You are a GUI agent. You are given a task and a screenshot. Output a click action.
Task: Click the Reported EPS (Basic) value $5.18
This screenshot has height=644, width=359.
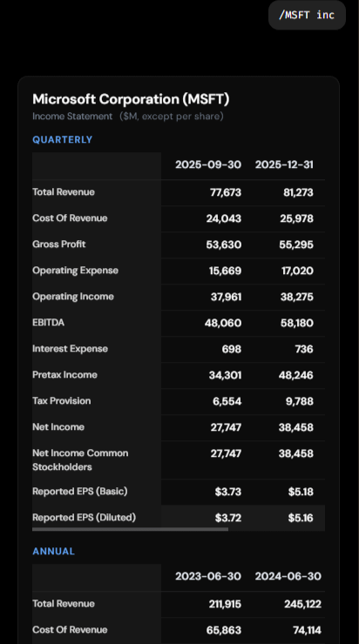301,492
